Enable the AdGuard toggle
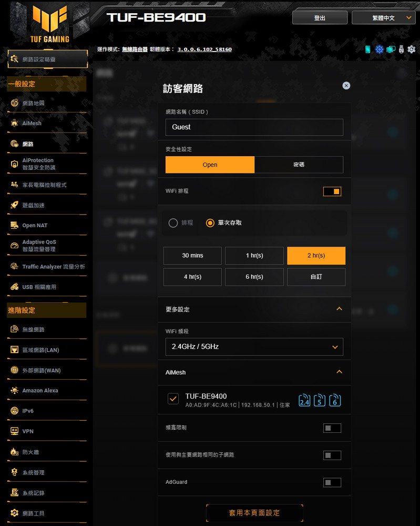Screen dimensions: 420x526 click(x=332, y=482)
